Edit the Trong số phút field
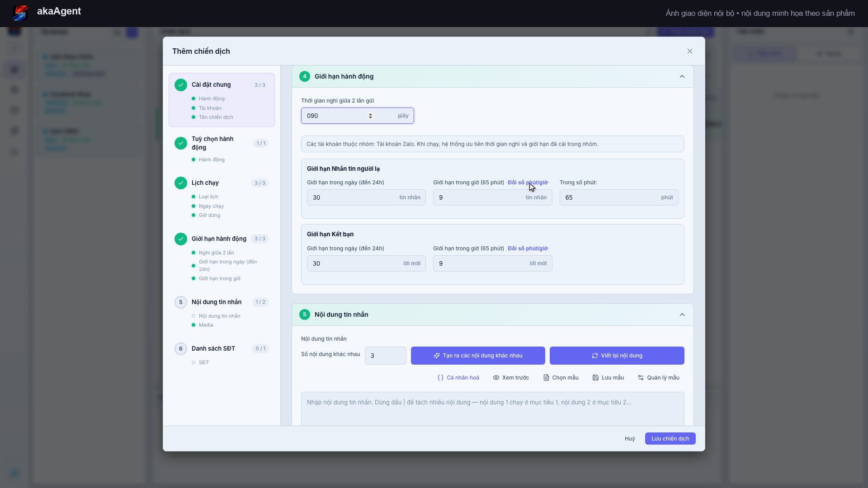The height and width of the screenshot is (488, 868). (x=619, y=197)
